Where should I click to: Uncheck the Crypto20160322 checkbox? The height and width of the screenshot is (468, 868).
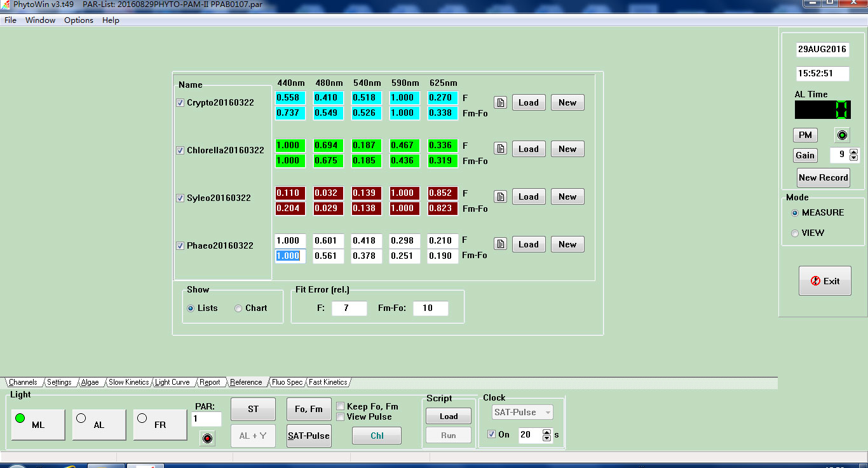180,103
